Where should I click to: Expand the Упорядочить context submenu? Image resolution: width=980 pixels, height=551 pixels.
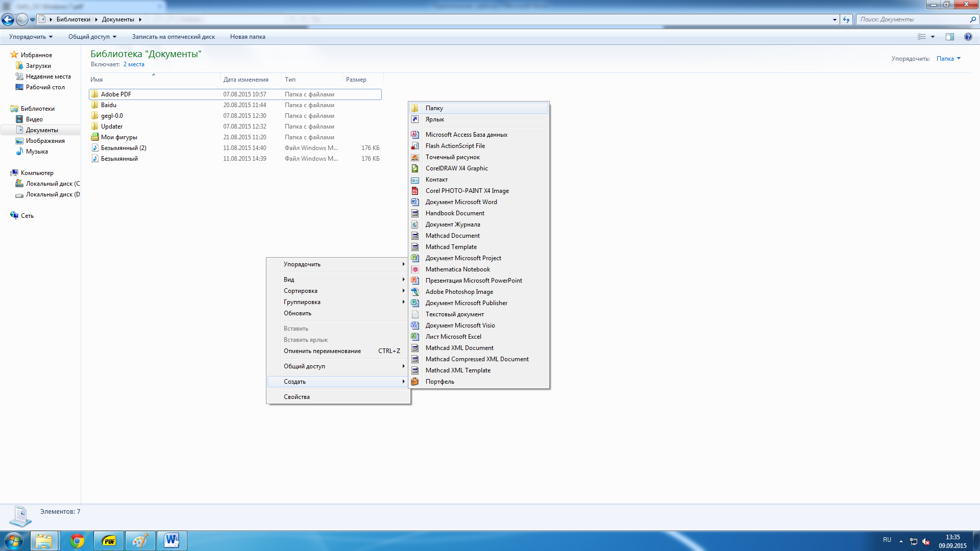tap(339, 264)
